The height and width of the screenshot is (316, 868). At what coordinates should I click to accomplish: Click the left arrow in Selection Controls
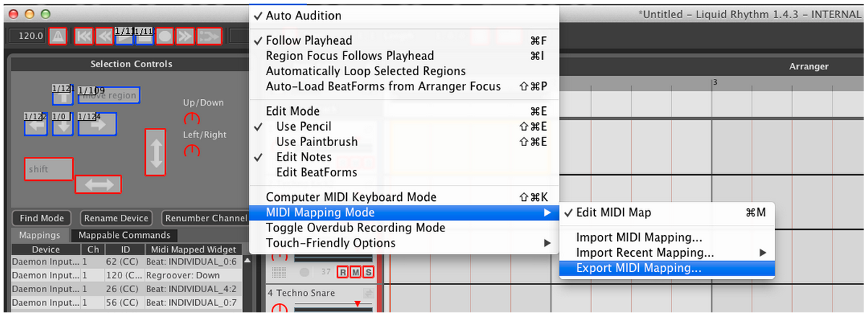(35, 124)
